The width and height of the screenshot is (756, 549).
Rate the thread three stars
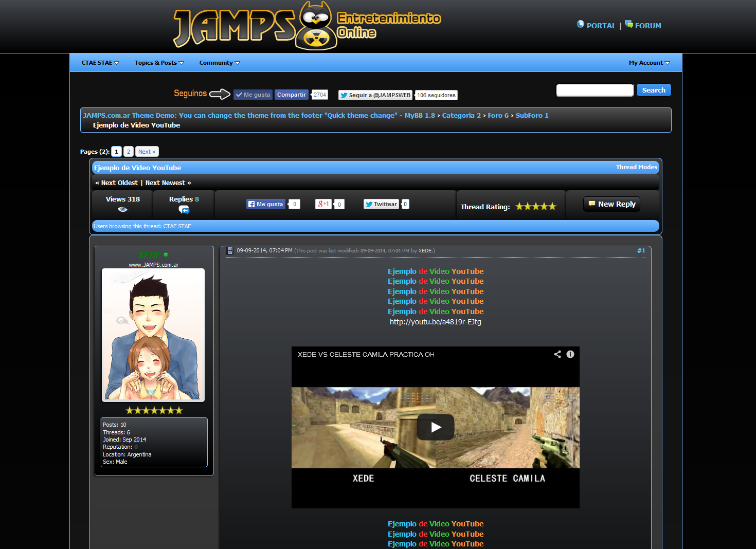coord(536,207)
